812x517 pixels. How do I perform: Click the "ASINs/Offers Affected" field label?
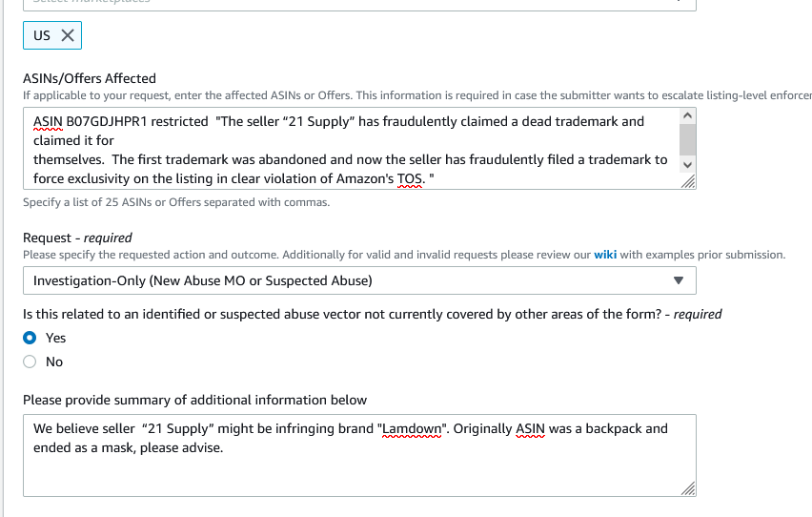(x=89, y=78)
